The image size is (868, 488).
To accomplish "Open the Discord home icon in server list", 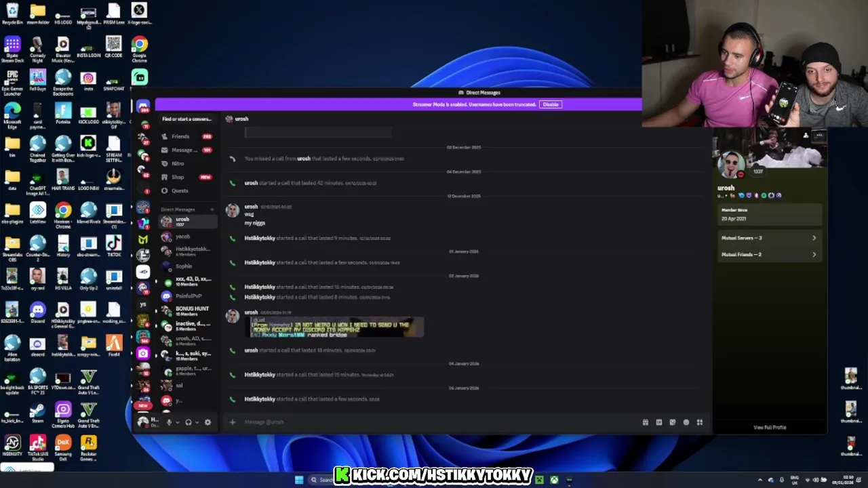I will [142, 107].
